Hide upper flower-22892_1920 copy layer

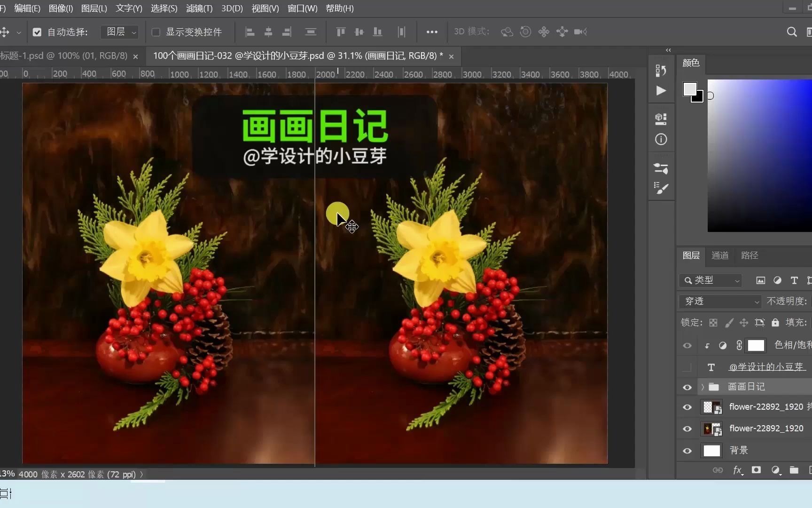(687, 407)
